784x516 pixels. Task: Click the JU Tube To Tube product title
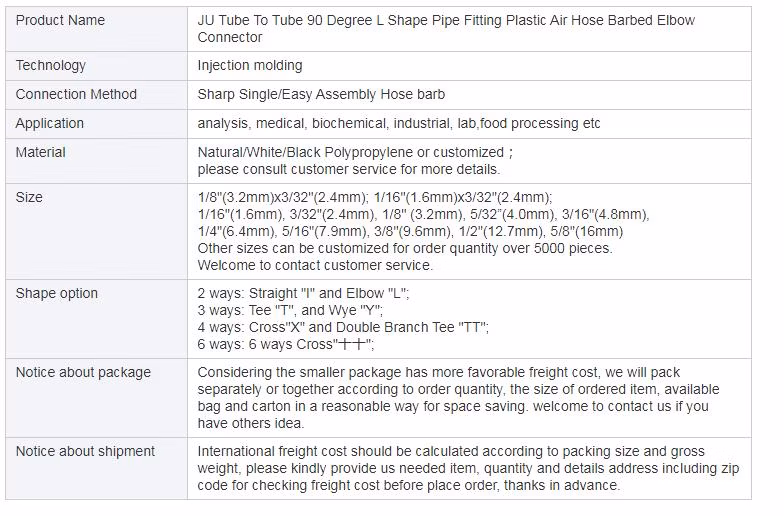(x=446, y=28)
